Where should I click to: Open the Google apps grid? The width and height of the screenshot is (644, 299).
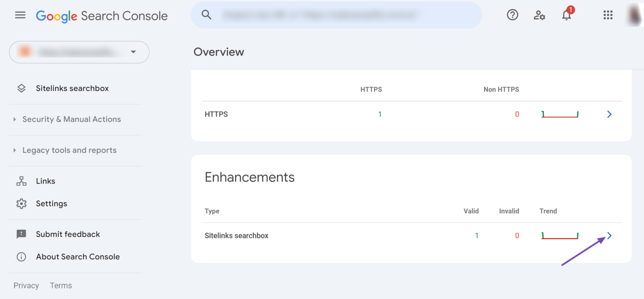(608, 15)
